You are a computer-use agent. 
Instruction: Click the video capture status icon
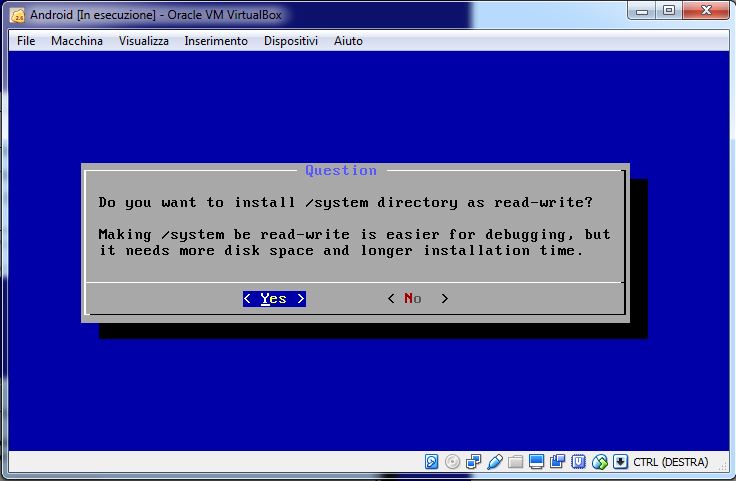coord(558,462)
